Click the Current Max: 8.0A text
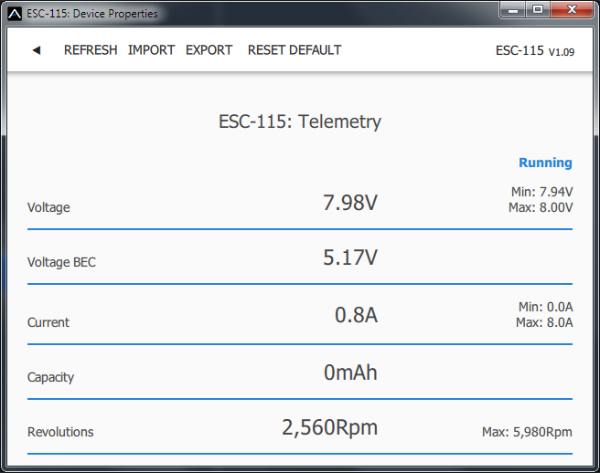The width and height of the screenshot is (600, 473). pyautogui.click(x=544, y=323)
